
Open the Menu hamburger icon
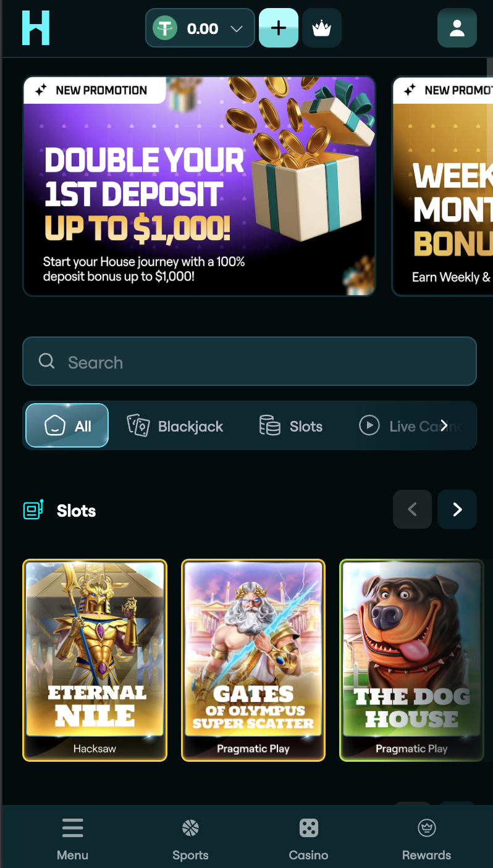tap(73, 828)
